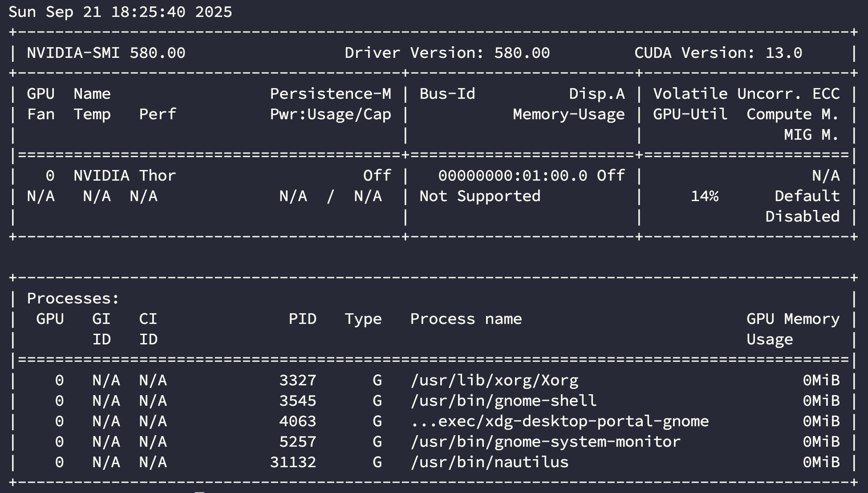
Task: Click the PID column header
Action: pyautogui.click(x=303, y=319)
